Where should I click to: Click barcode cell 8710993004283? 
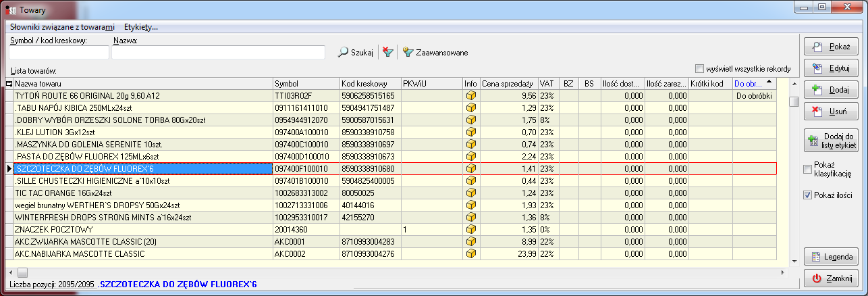[x=371, y=241]
